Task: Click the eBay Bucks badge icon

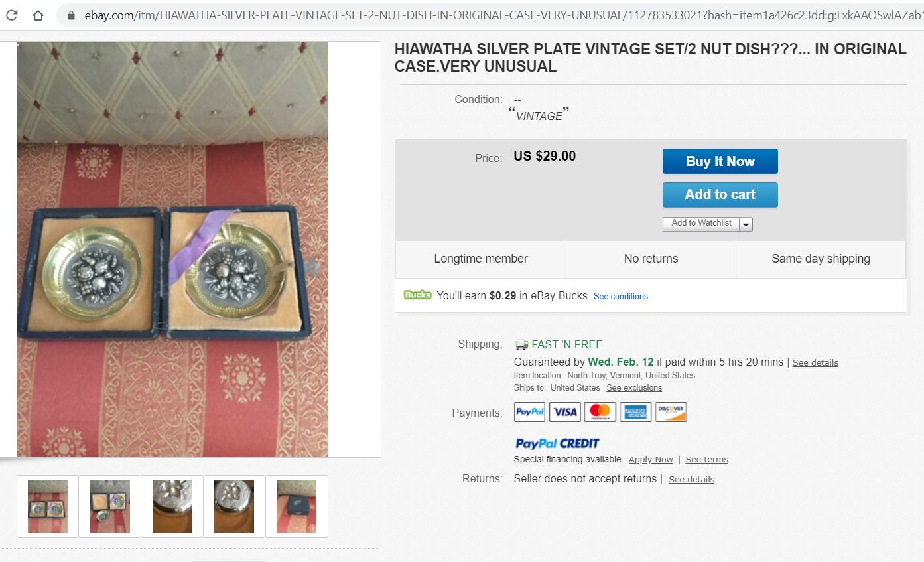Action: pyautogui.click(x=417, y=295)
